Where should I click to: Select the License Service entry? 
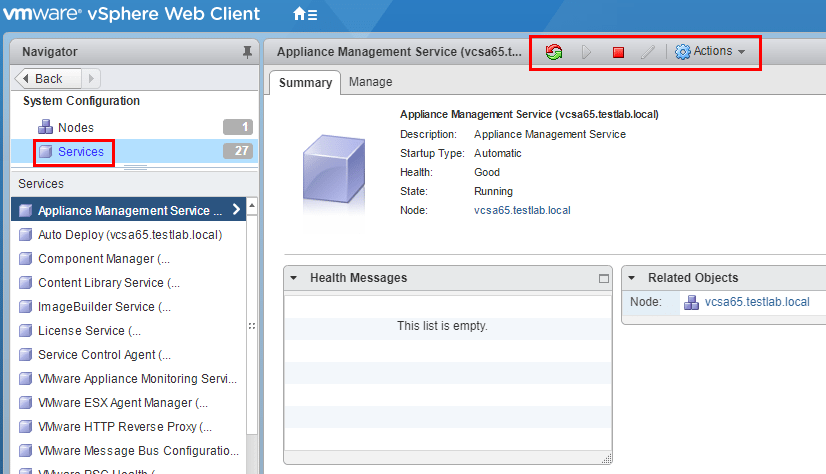coord(89,331)
